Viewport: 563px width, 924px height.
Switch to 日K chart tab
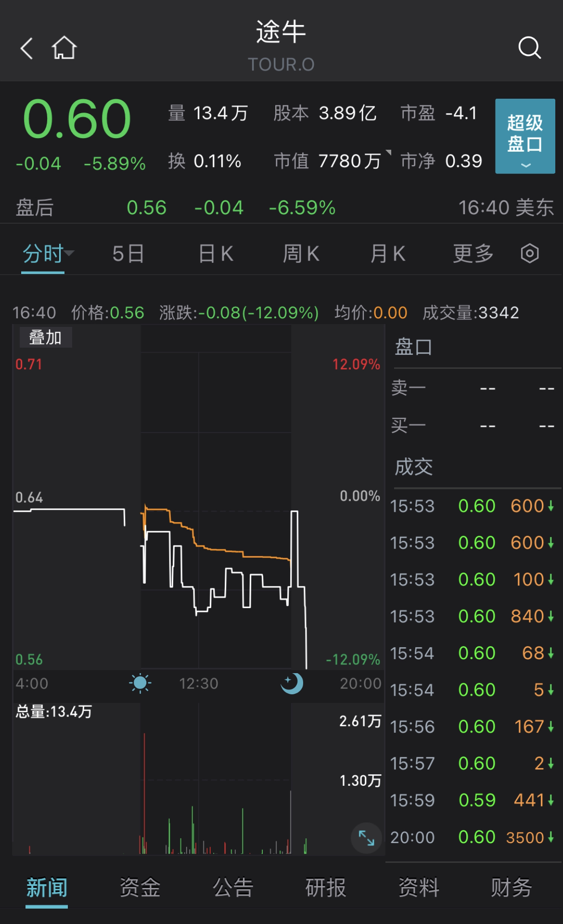coord(216,253)
